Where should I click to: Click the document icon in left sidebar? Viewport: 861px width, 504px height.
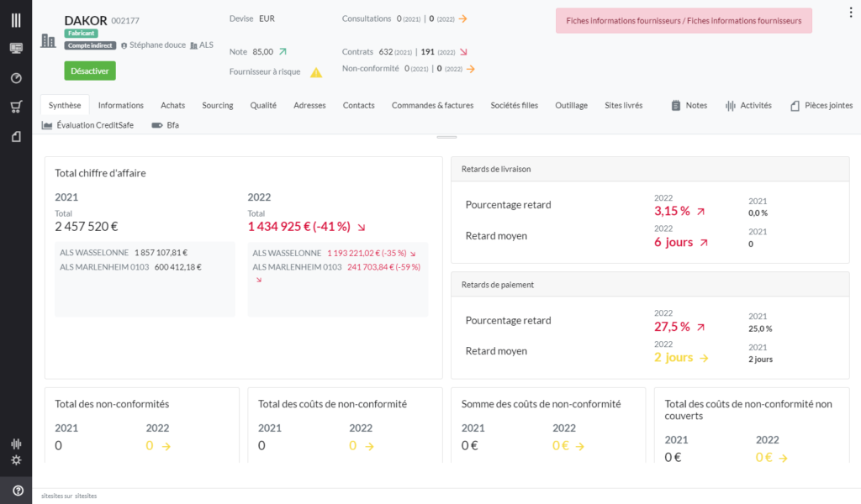[x=16, y=136]
